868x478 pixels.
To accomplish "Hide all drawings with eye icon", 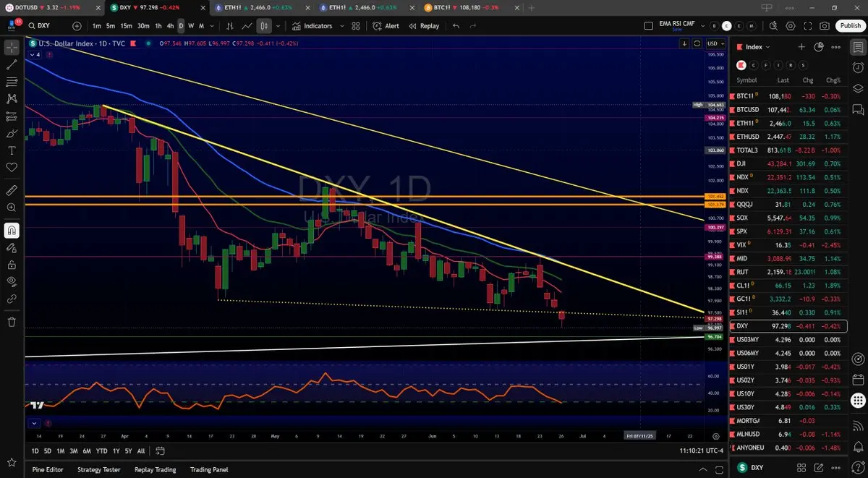I will click(x=12, y=281).
